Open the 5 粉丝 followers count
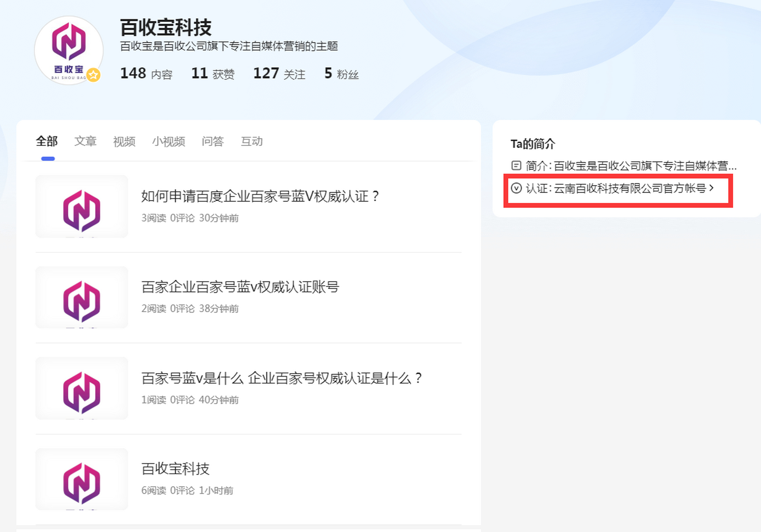The image size is (761, 532). point(341,74)
